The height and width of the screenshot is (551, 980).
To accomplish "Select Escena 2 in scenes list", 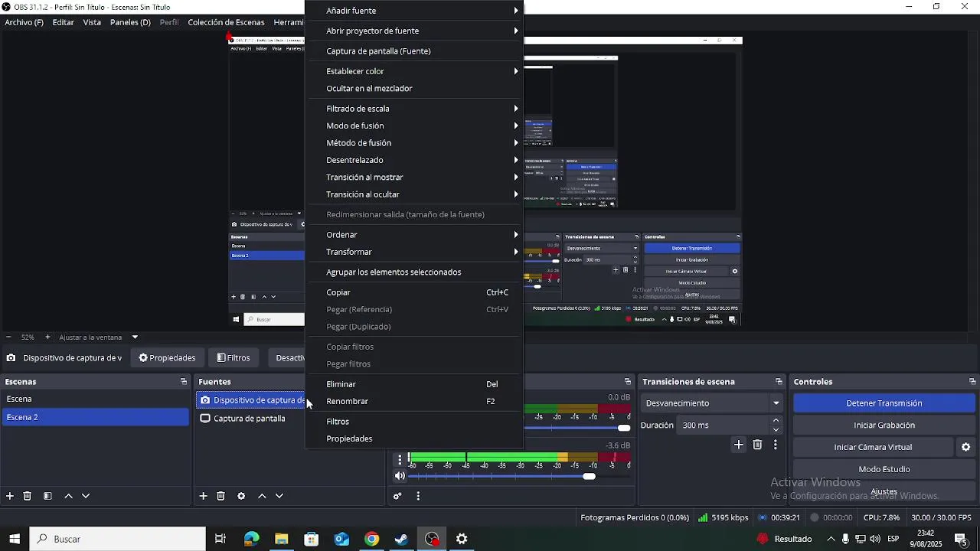I will (x=96, y=417).
